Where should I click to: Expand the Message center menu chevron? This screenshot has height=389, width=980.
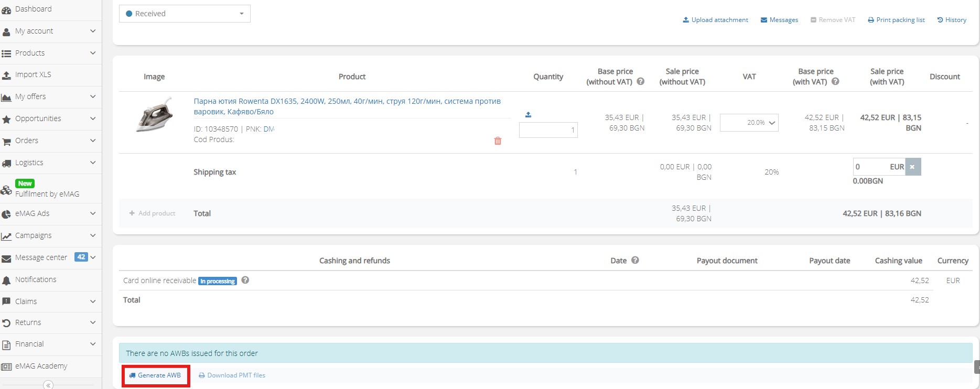(x=93, y=257)
